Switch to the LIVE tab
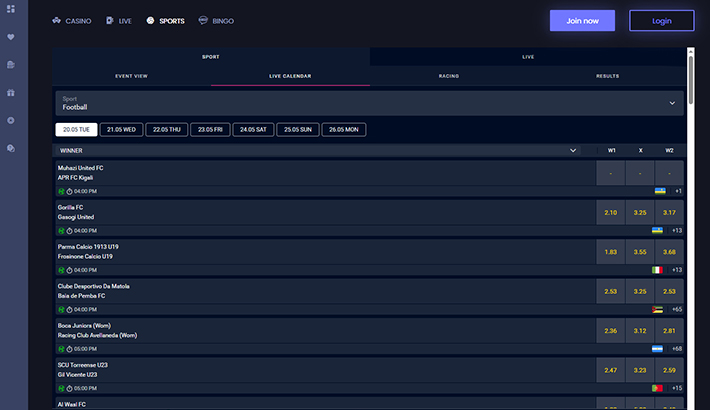Viewport: 710px width, 410px height. 528,57
